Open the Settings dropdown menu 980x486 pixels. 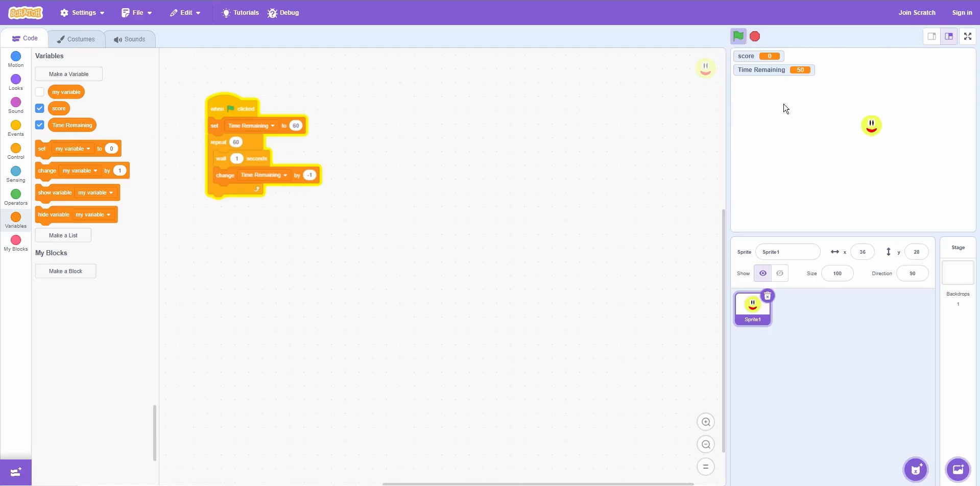82,13
